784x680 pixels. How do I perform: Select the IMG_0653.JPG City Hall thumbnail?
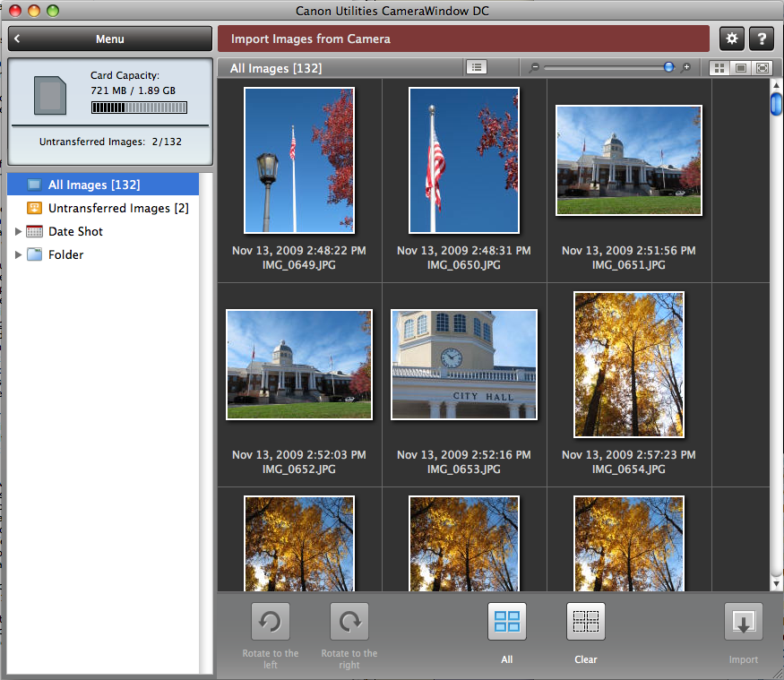(464, 364)
